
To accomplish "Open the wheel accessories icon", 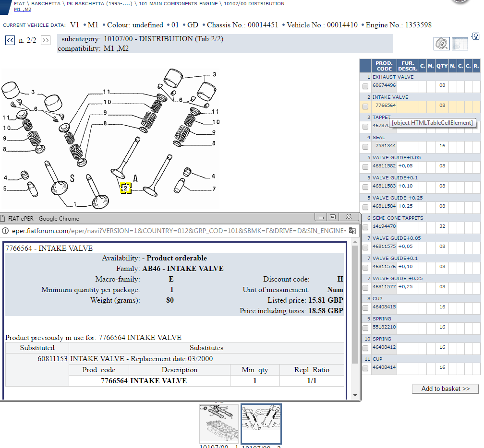I will [441, 44].
